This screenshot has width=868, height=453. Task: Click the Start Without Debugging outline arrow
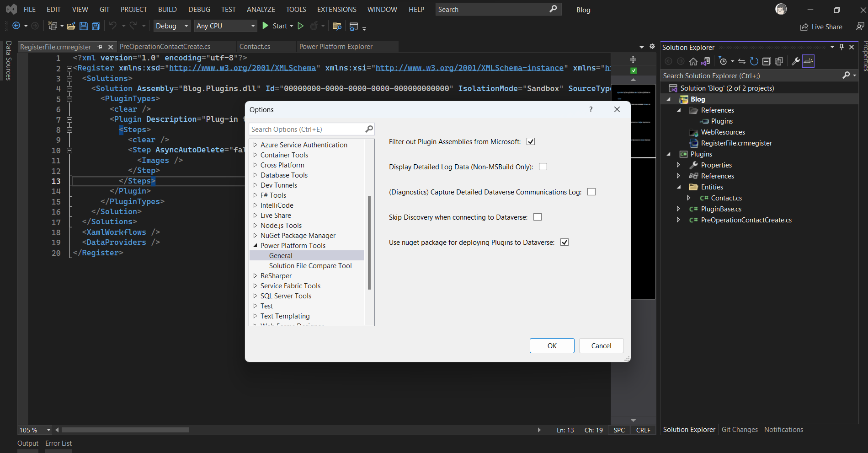[301, 26]
